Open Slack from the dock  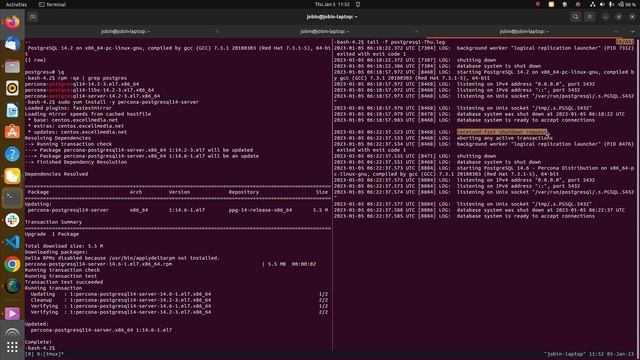12,220
